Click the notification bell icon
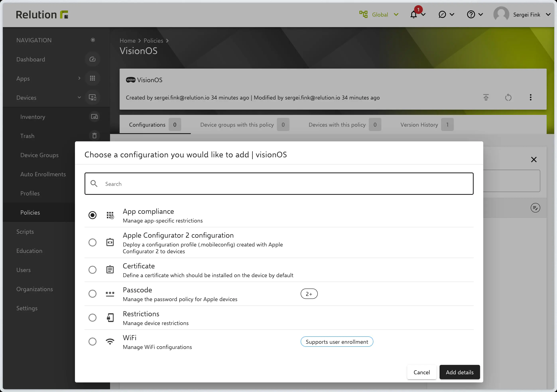 click(414, 15)
